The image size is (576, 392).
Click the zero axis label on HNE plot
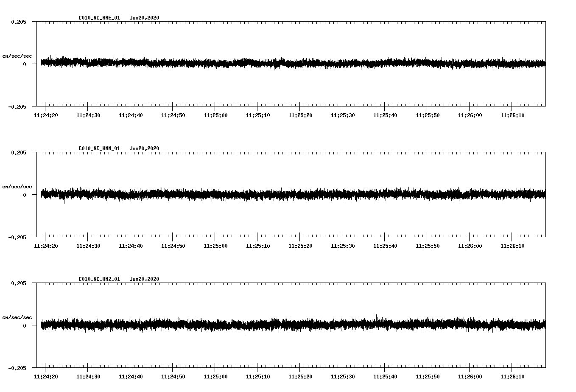[25, 64]
